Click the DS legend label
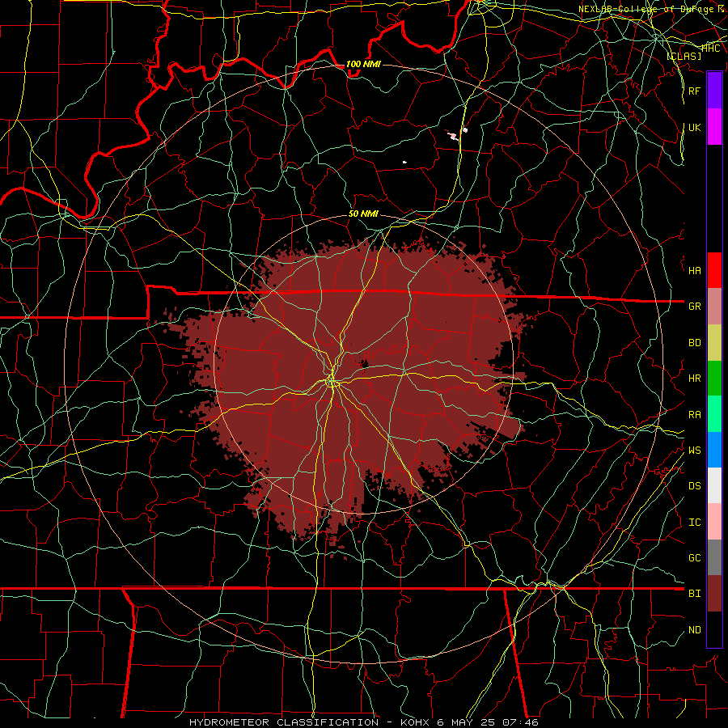Viewport: 728px width, 728px height. [694, 485]
